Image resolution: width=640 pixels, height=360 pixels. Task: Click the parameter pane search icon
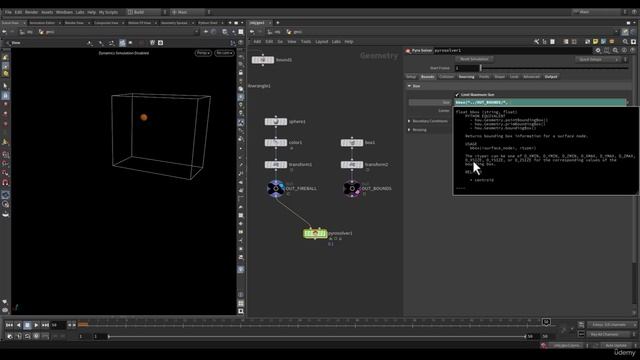tap(616, 51)
